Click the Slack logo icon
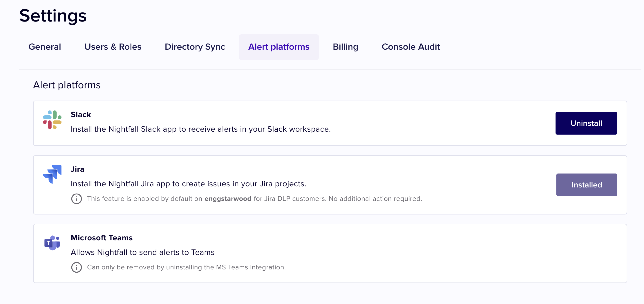This screenshot has height=304, width=644. [52, 120]
